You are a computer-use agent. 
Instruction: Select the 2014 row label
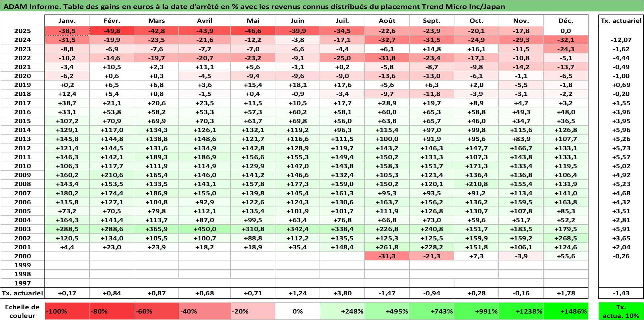[x=23, y=130]
